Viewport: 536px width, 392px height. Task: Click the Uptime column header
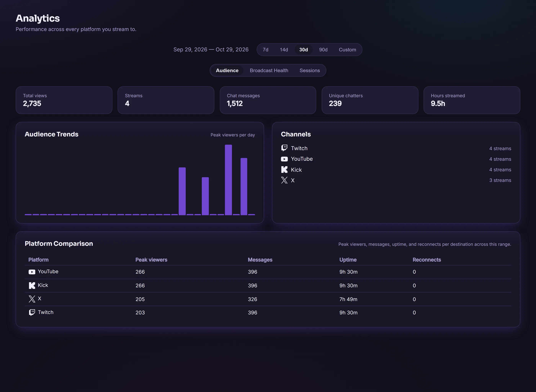tap(348, 260)
